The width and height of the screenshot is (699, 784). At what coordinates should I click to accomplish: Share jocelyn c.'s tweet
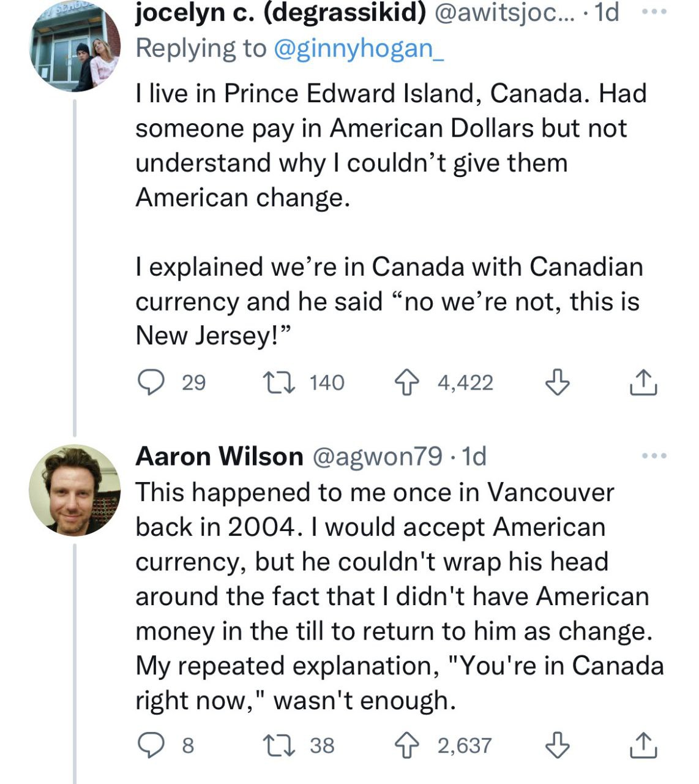tap(643, 383)
